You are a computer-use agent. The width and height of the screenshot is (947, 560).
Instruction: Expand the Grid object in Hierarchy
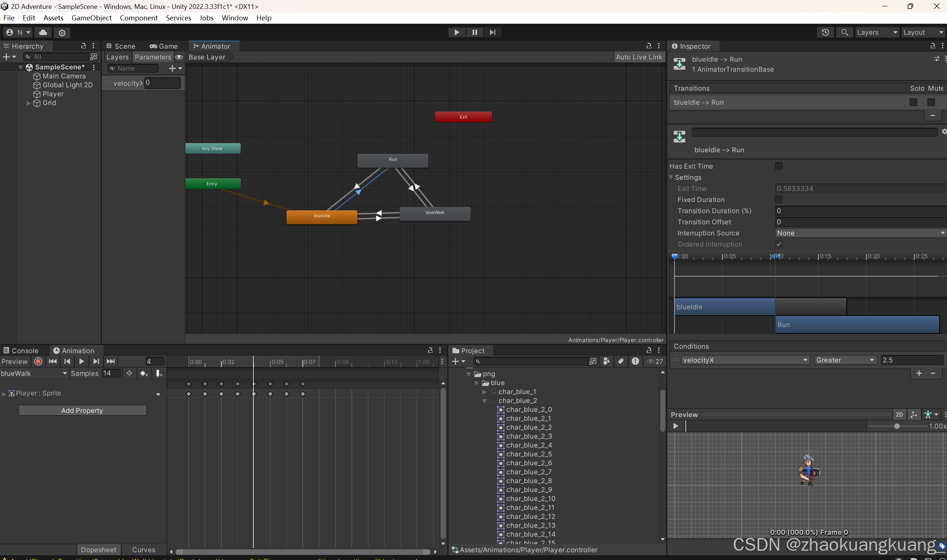[28, 103]
